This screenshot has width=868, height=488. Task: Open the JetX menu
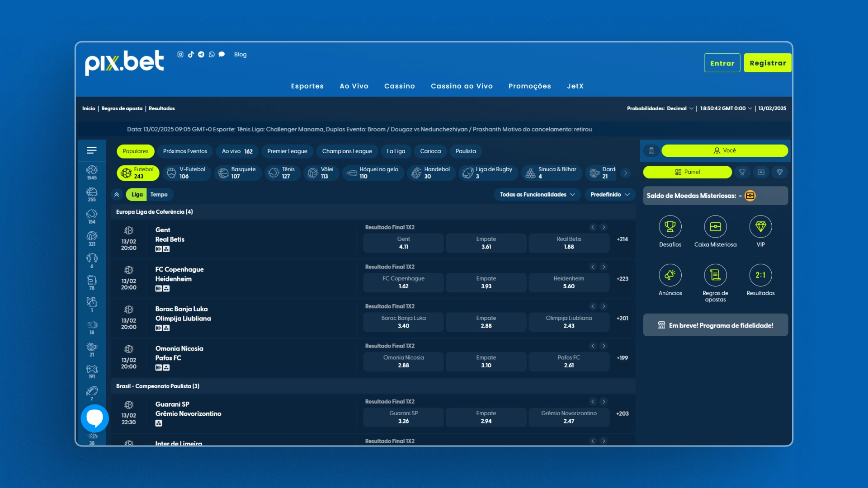tap(576, 86)
